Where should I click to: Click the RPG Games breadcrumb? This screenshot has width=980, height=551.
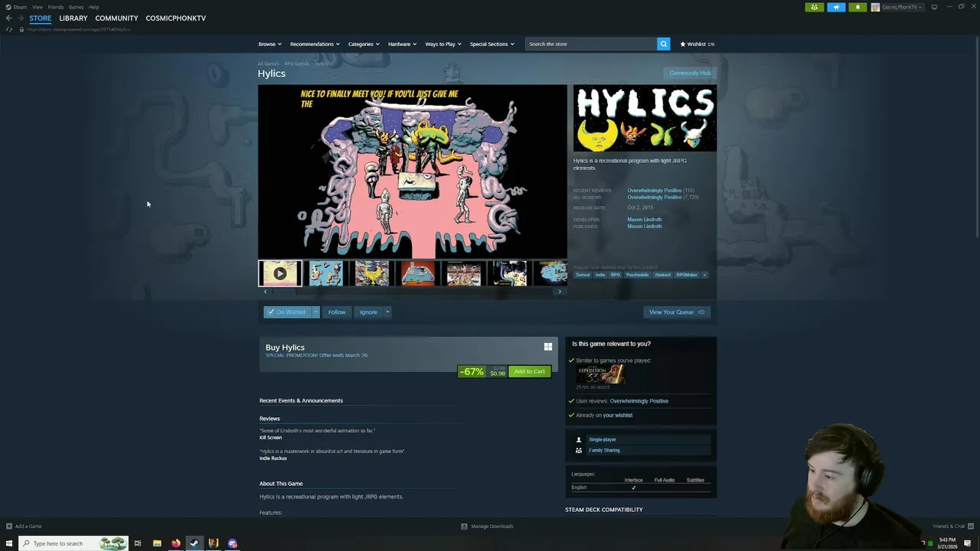click(x=297, y=64)
